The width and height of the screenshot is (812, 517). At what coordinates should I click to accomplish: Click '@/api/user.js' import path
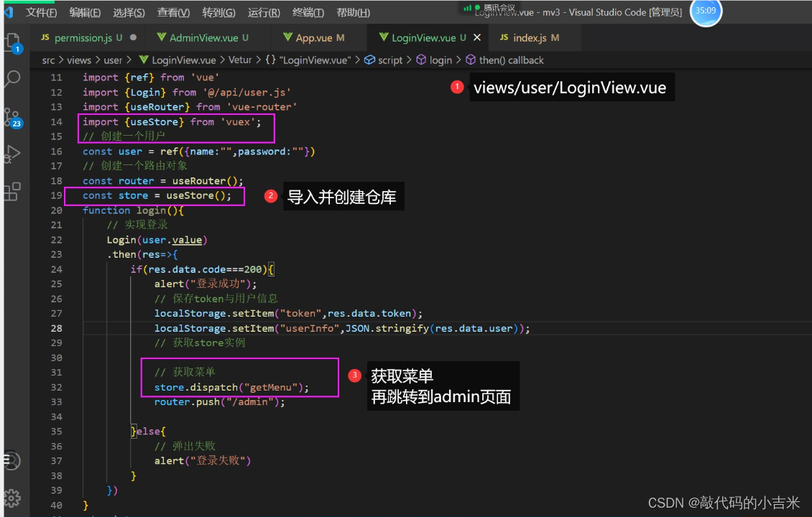[x=246, y=93]
